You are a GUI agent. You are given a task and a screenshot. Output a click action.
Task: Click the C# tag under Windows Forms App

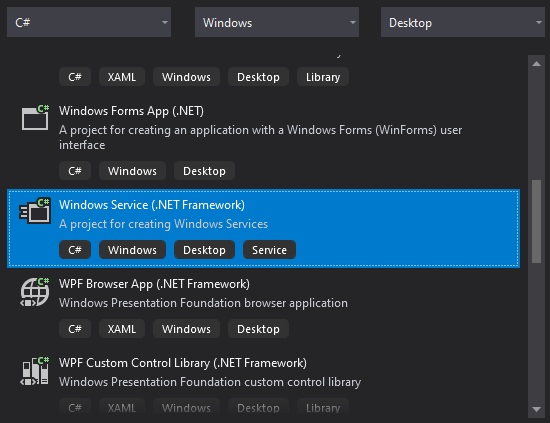[x=75, y=171]
